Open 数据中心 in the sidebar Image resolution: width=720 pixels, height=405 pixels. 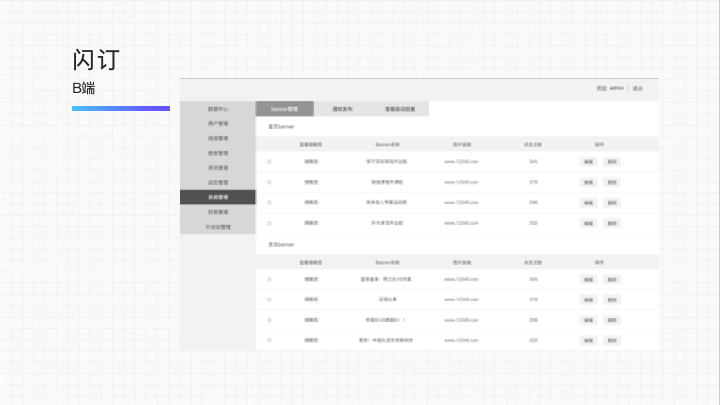tap(218, 109)
